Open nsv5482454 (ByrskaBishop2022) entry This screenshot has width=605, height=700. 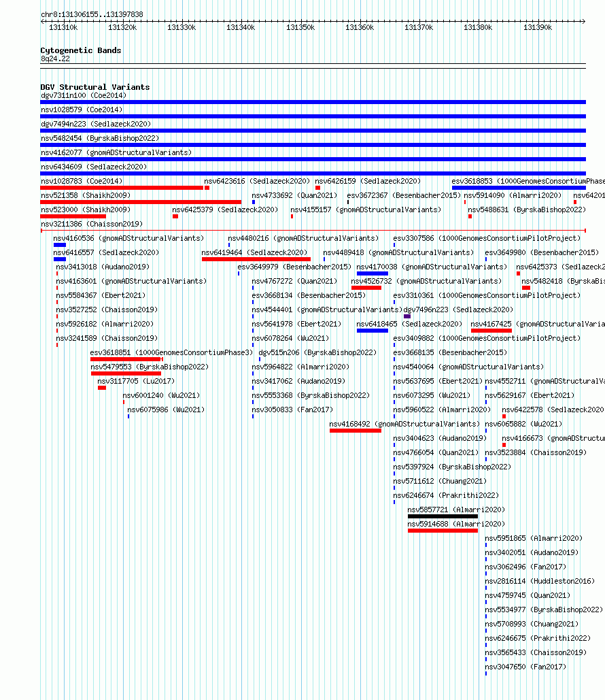coord(100,138)
